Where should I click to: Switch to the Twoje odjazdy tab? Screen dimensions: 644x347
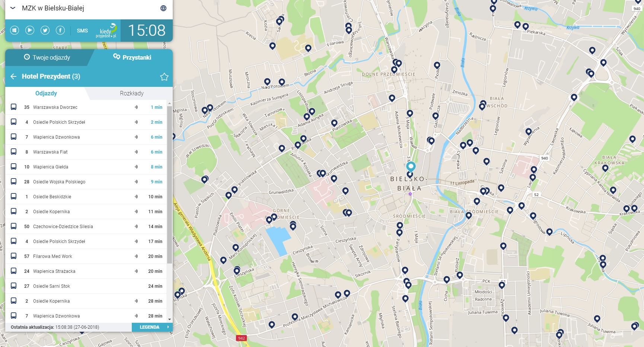click(x=47, y=57)
